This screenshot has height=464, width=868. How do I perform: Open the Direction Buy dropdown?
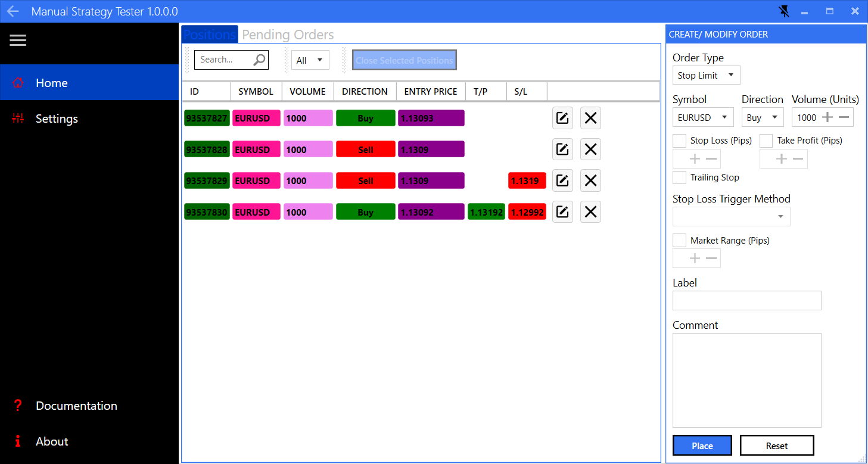pos(763,117)
